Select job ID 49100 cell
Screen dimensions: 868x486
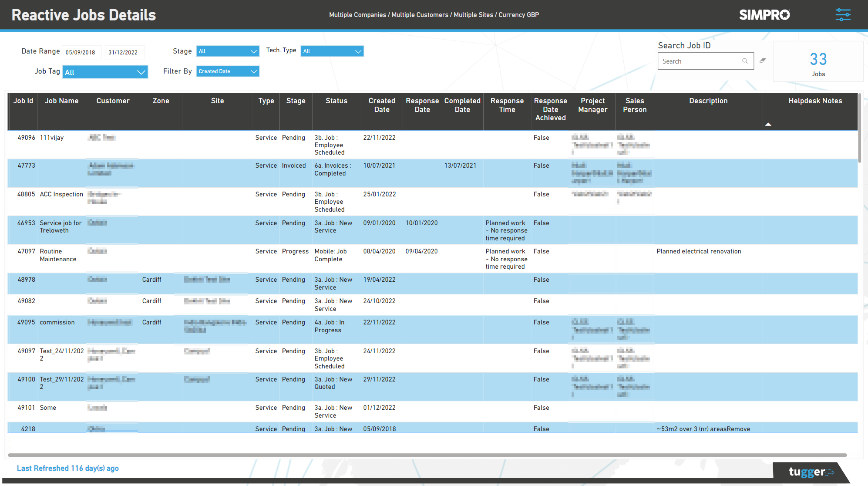pyautogui.click(x=27, y=379)
